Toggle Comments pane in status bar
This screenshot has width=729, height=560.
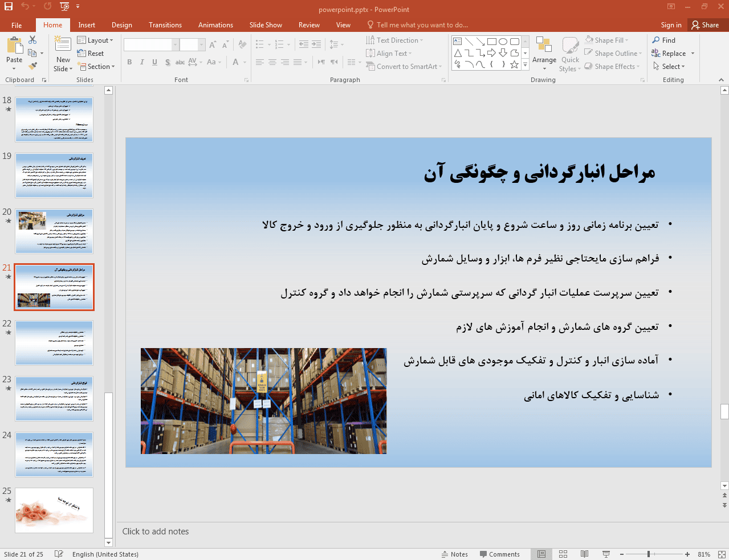coord(499,554)
